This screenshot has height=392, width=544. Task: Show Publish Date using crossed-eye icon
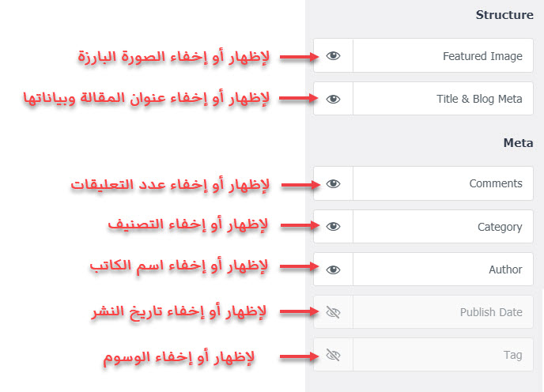coord(333,312)
